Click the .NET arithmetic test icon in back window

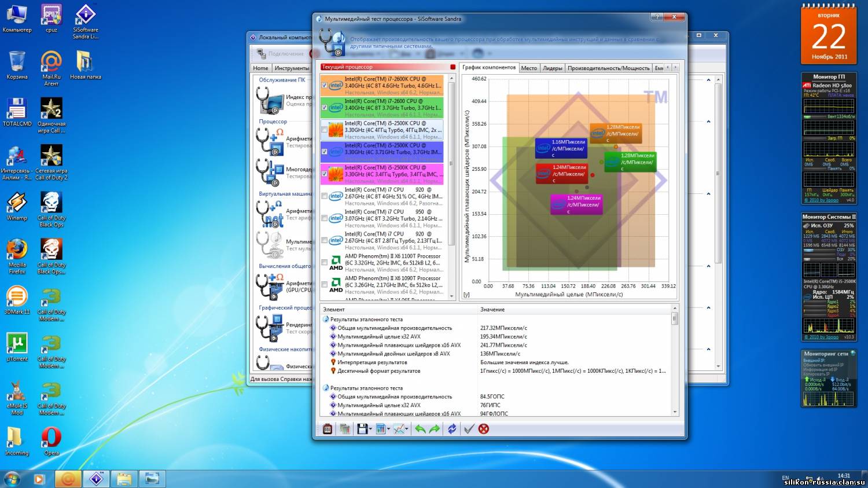coord(270,215)
